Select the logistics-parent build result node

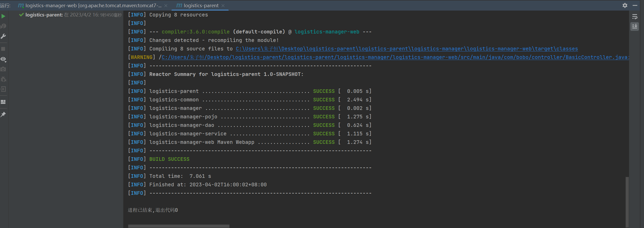[x=44, y=15]
